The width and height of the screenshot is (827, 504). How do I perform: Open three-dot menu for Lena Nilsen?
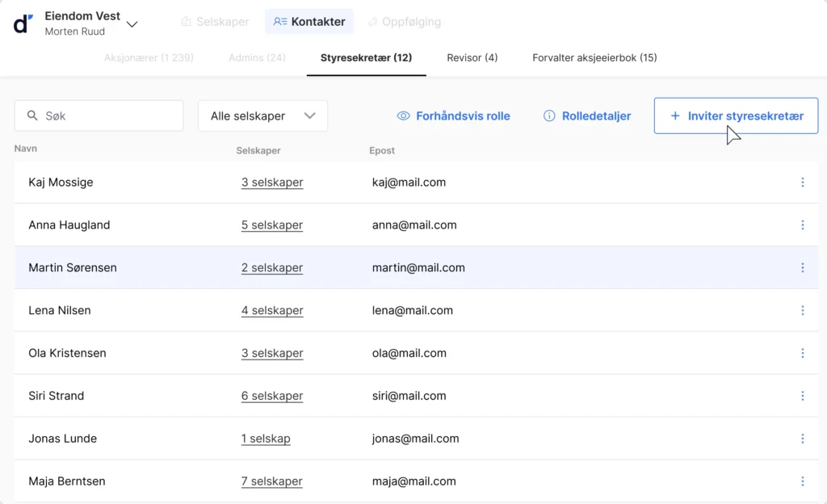802,311
